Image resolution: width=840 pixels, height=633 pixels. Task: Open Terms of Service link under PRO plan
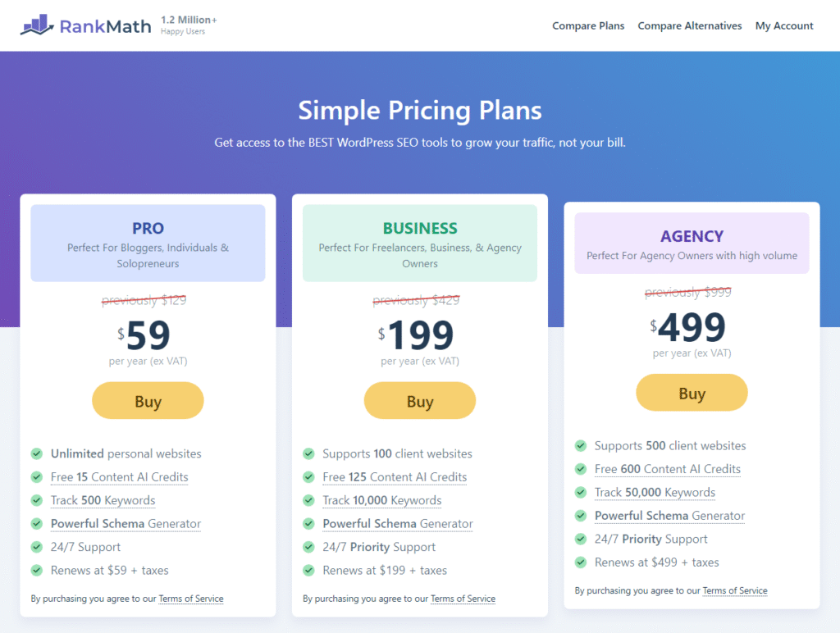(x=191, y=599)
